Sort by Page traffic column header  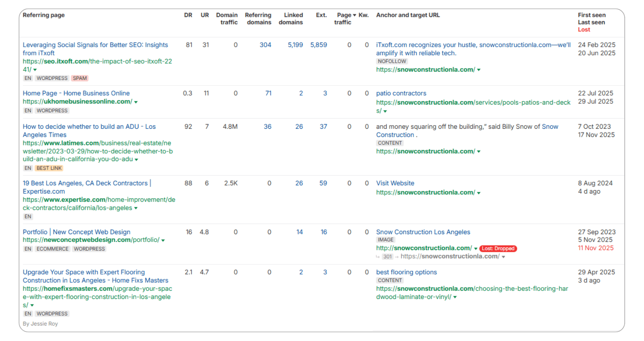[344, 18]
